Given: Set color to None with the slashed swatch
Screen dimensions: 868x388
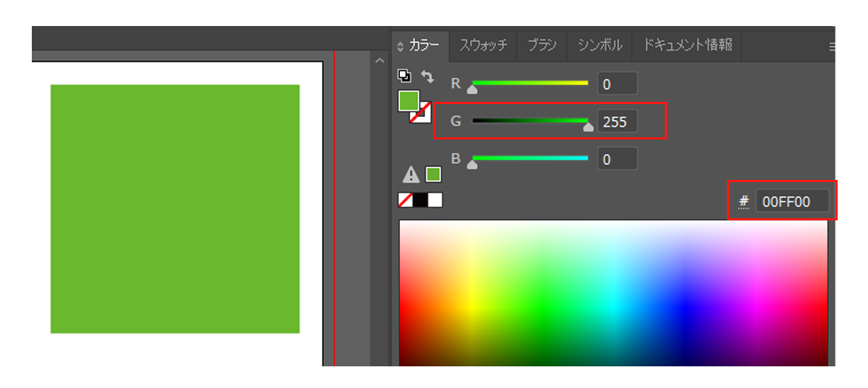Looking at the screenshot, I should pos(406,200).
